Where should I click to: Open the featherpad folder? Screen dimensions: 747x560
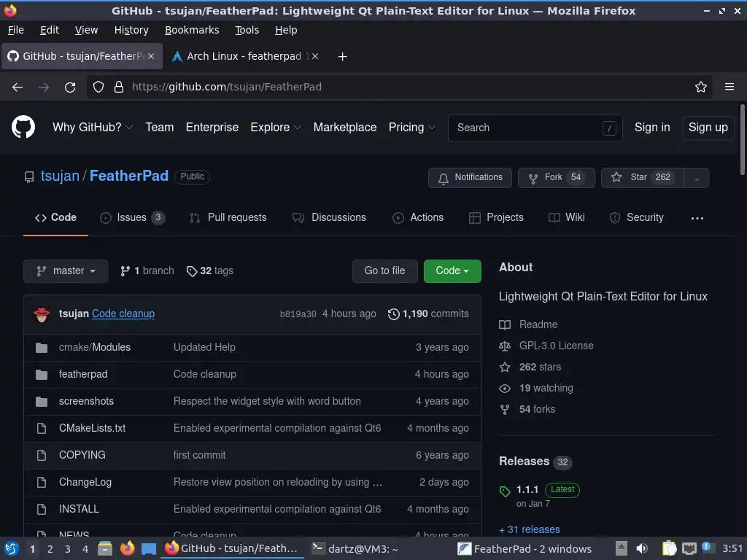point(83,374)
